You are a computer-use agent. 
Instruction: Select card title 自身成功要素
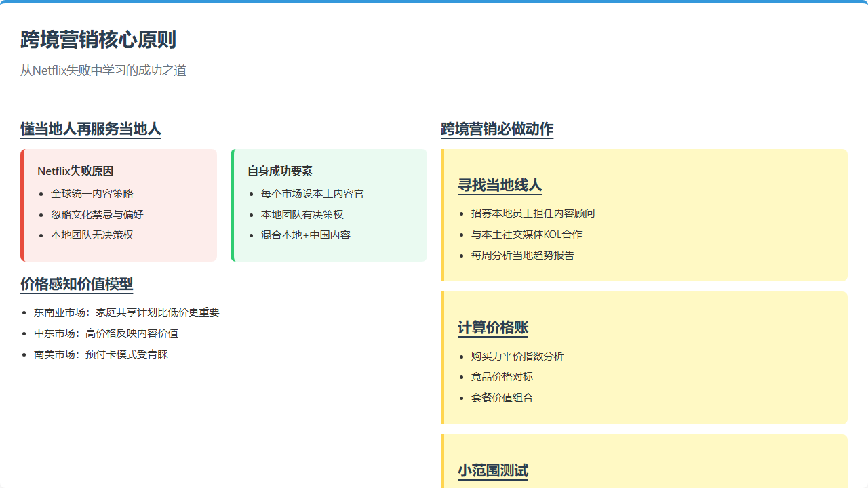(280, 171)
